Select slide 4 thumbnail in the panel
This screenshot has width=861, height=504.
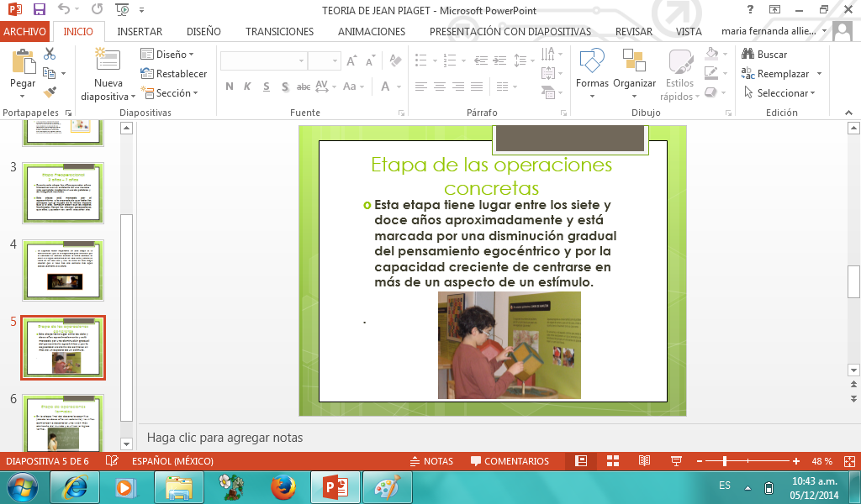pos(64,270)
